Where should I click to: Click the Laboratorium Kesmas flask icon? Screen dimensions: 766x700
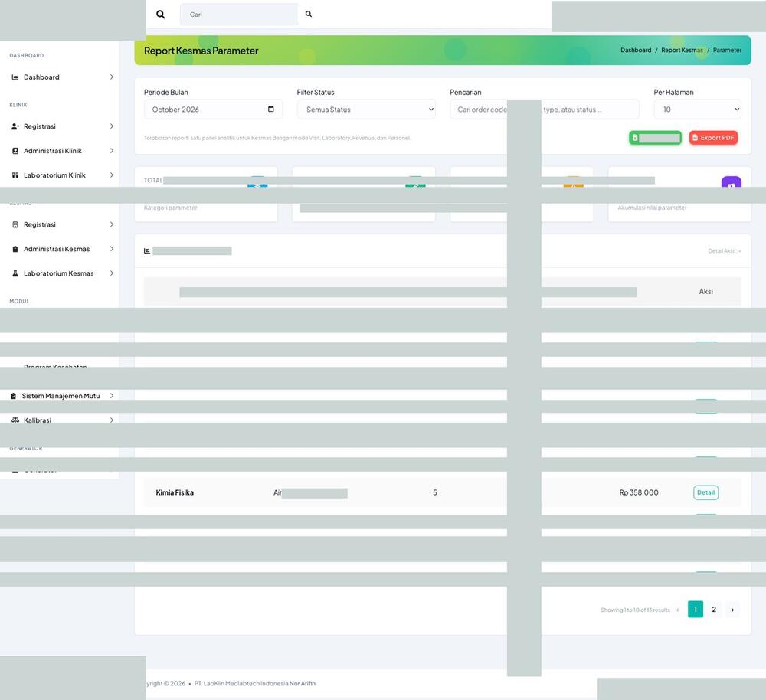[x=15, y=273]
